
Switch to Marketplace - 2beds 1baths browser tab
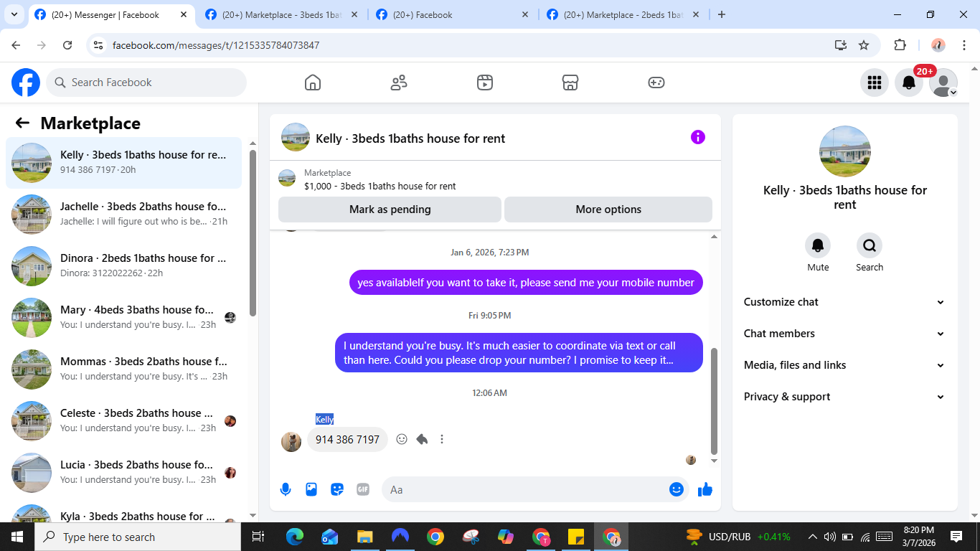[622, 14]
